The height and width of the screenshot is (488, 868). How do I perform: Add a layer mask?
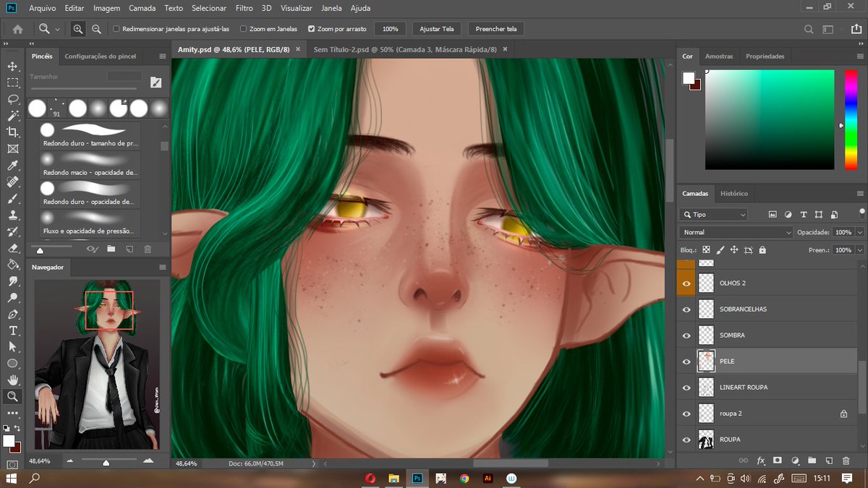coord(778,461)
